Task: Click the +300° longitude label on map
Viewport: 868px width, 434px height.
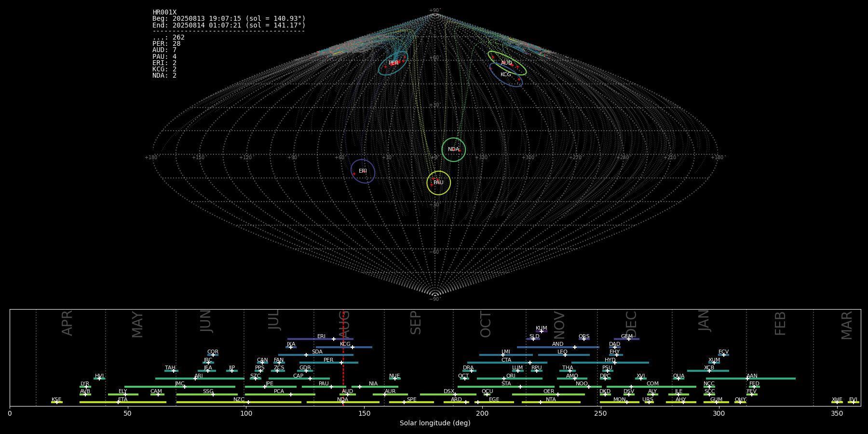Action: (x=529, y=158)
